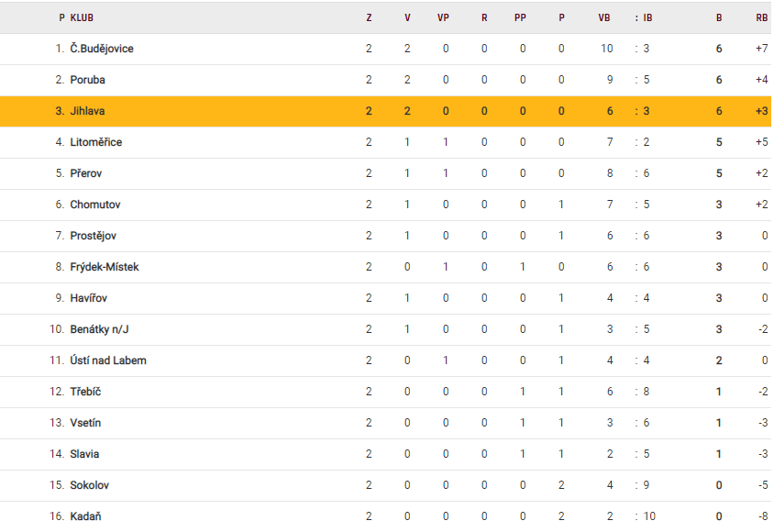Select the Třebíč club name
Image resolution: width=774 pixels, height=532 pixels.
[85, 392]
